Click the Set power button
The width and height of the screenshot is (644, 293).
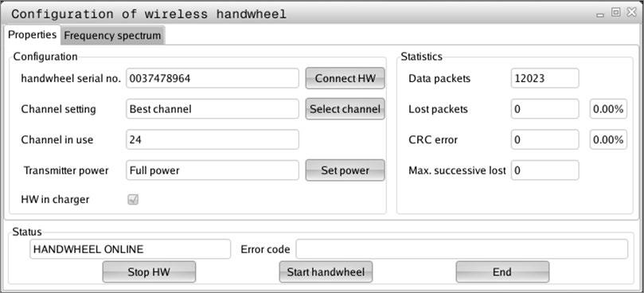pyautogui.click(x=345, y=170)
